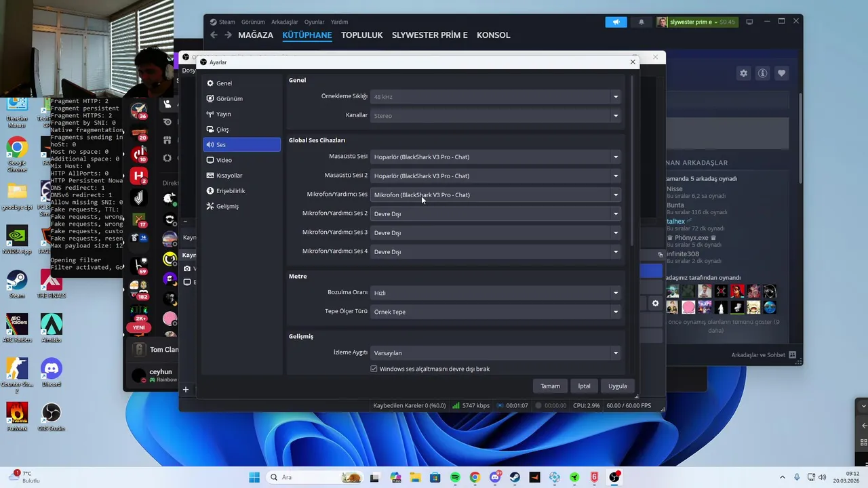Open Steam TOPLULUK tab
Image resolution: width=868 pixels, height=488 pixels.
click(362, 35)
